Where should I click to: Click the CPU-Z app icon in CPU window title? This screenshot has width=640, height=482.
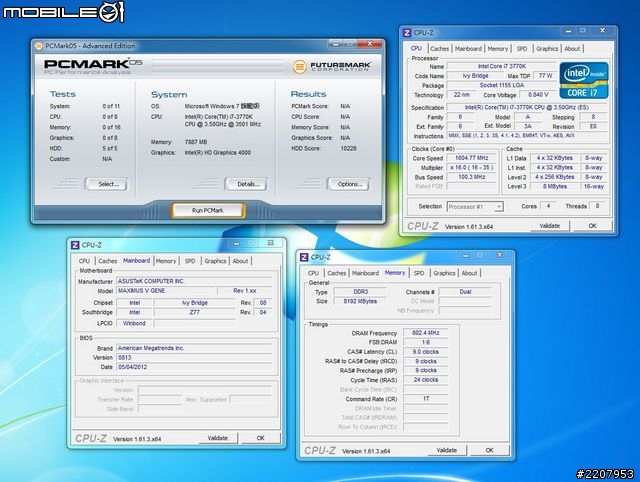407,33
